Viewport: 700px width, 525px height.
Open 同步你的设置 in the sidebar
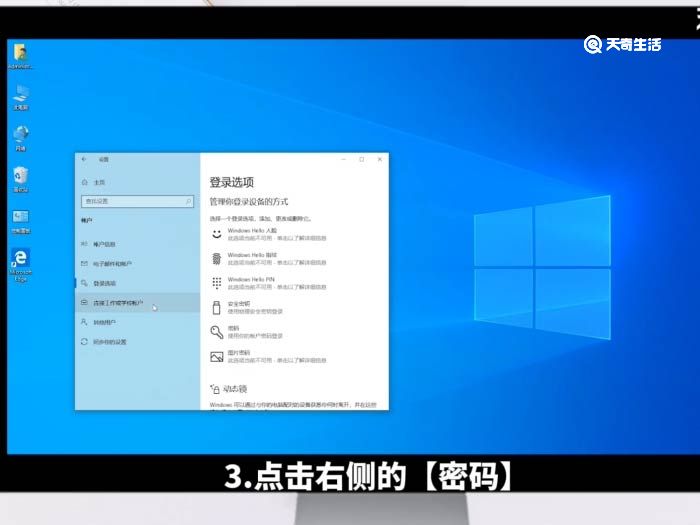(x=137, y=342)
